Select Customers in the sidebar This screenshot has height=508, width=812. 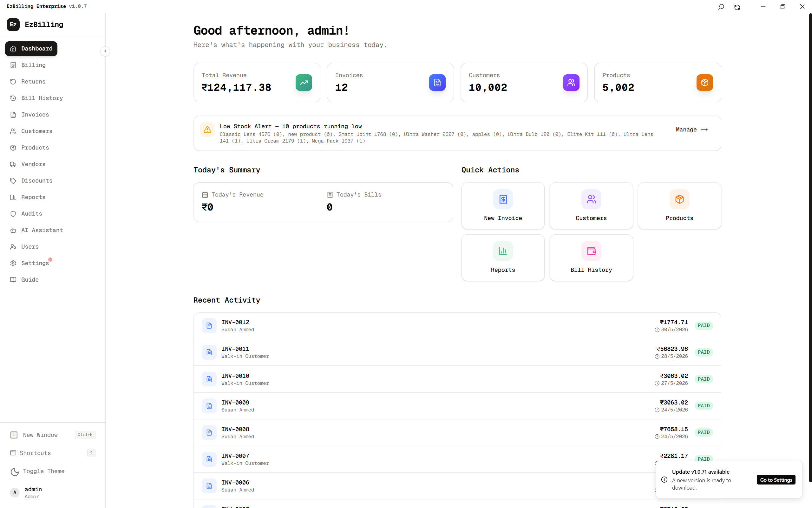pos(36,131)
